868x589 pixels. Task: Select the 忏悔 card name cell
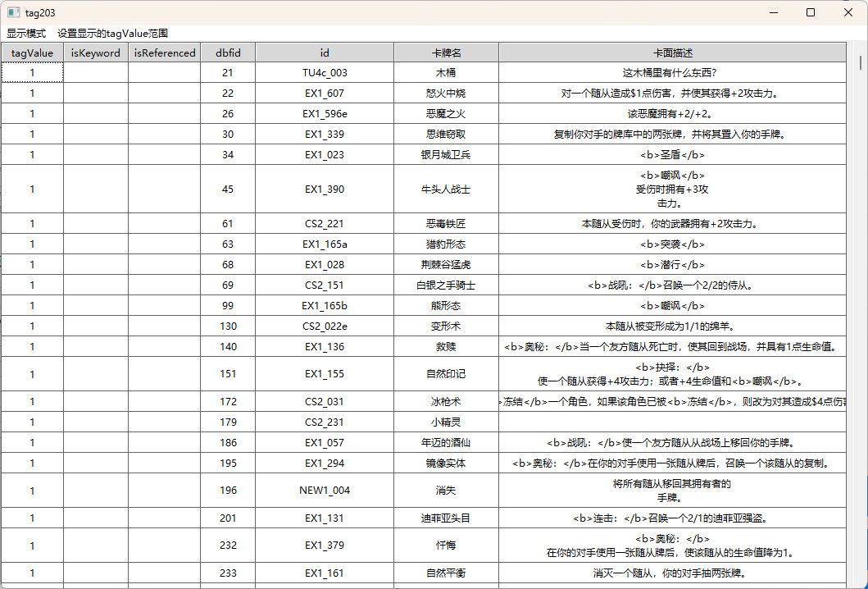[446, 546]
